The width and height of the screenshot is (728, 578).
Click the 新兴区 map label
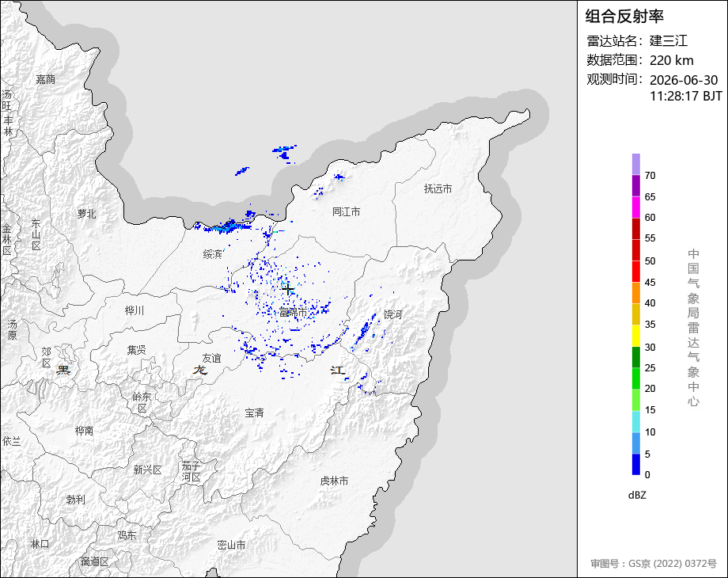click(148, 470)
